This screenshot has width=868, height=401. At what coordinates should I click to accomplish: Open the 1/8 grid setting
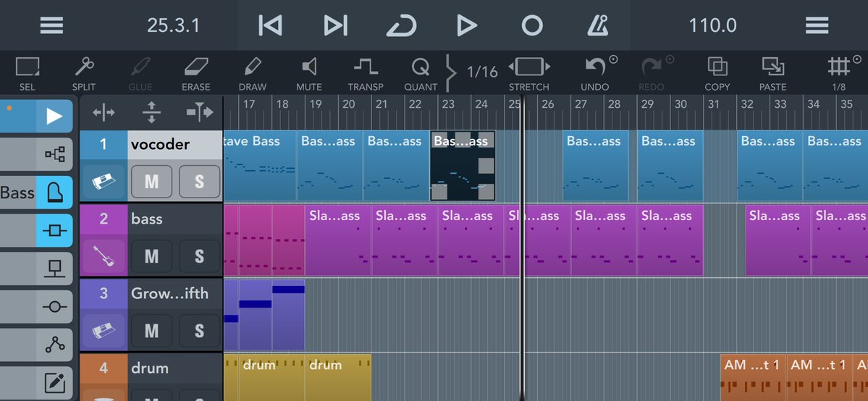click(x=838, y=74)
